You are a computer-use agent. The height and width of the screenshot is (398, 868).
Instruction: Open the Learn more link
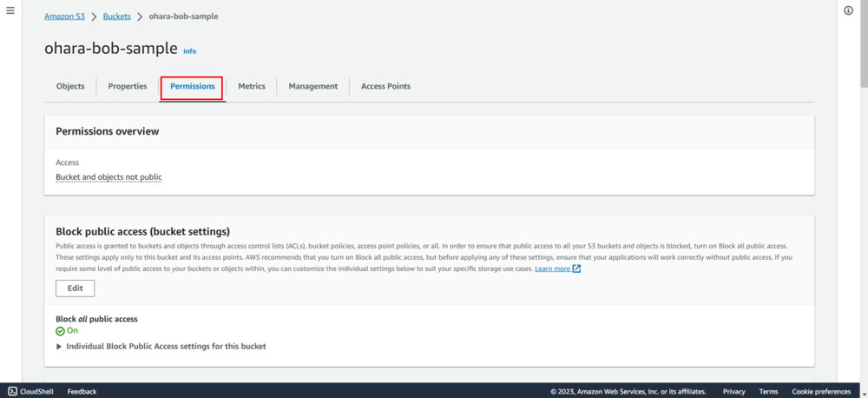552,269
